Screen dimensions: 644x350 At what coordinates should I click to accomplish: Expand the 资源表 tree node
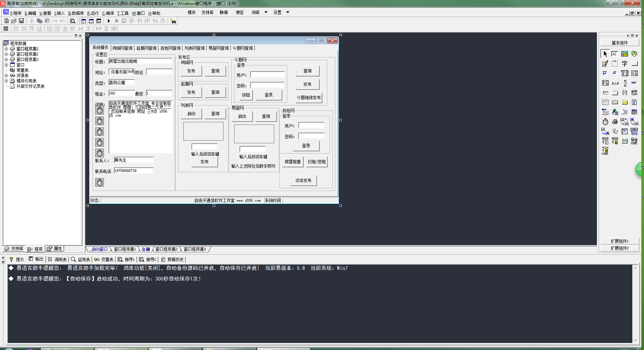6,75
